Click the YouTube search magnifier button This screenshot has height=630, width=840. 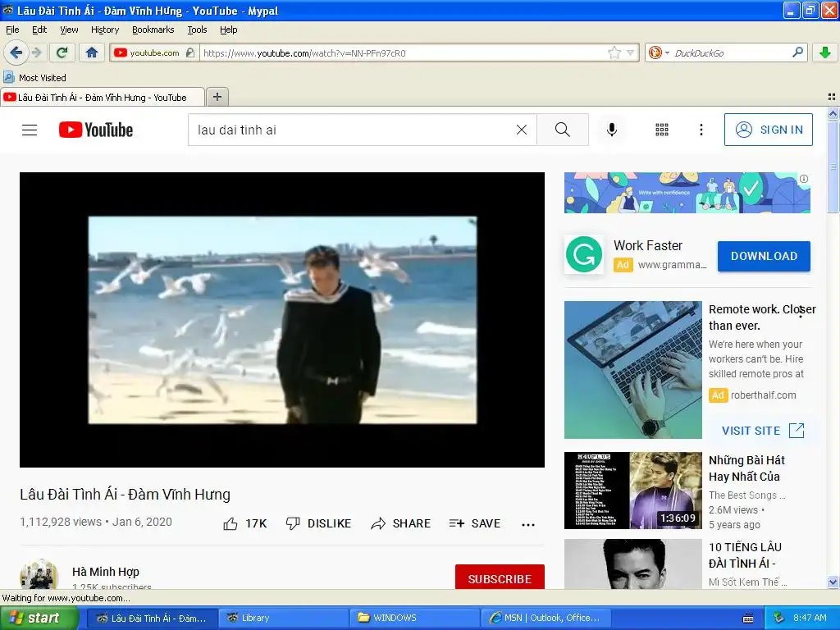point(563,130)
